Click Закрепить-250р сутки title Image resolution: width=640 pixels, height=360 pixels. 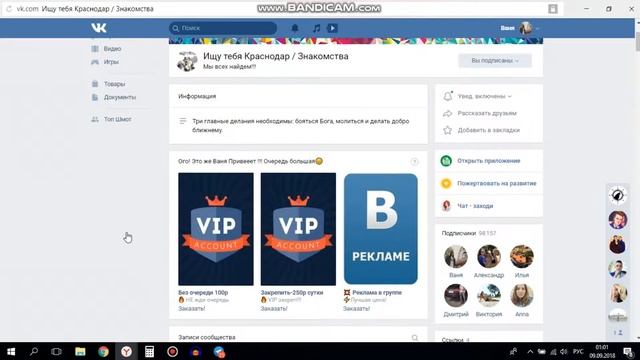coord(292,292)
